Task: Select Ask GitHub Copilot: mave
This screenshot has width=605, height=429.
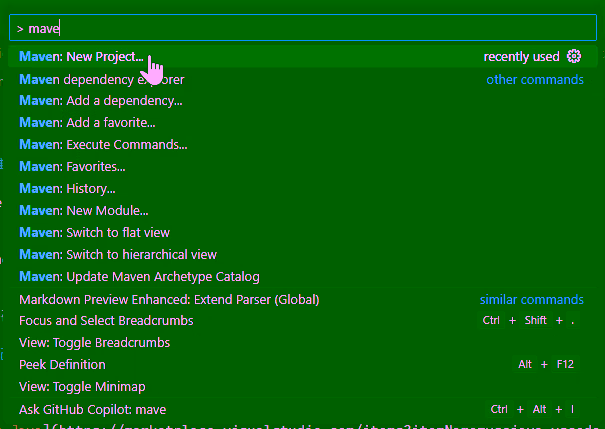Action: [x=92, y=409]
